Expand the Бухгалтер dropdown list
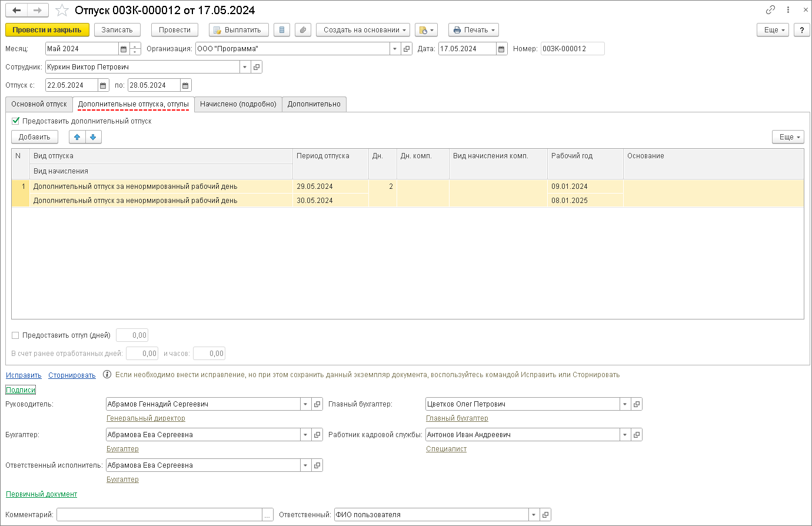This screenshot has height=526, width=812. [x=305, y=435]
